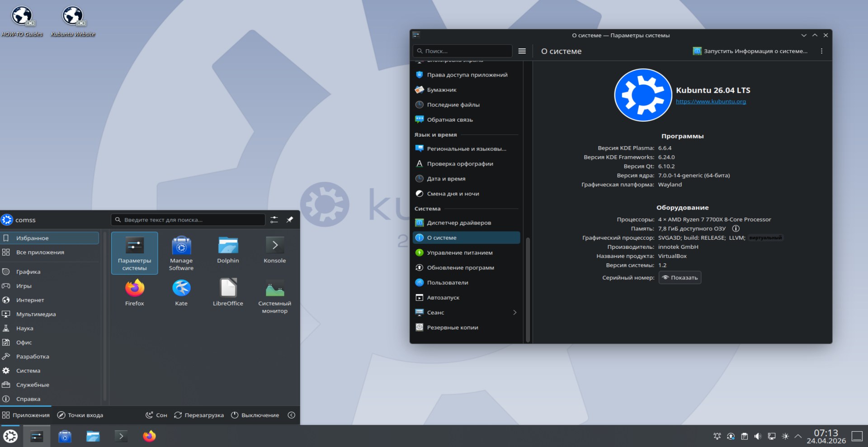Open Manage Software app
868x447 pixels.
point(181,252)
